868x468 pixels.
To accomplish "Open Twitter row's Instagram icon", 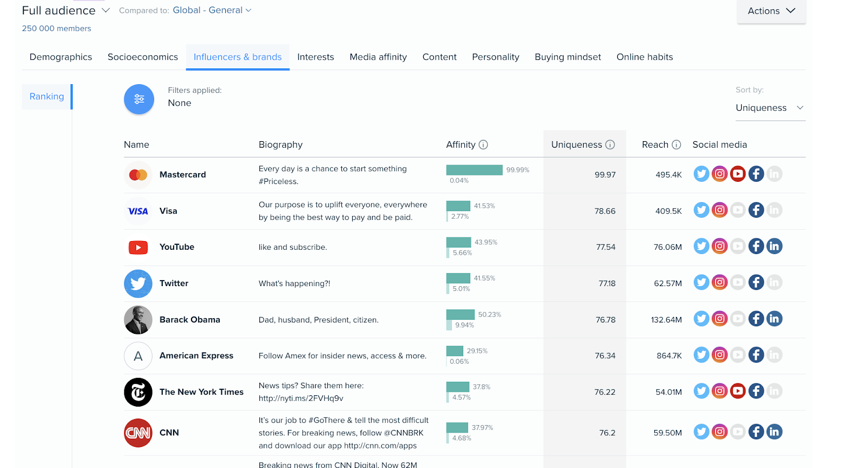I will tap(719, 282).
